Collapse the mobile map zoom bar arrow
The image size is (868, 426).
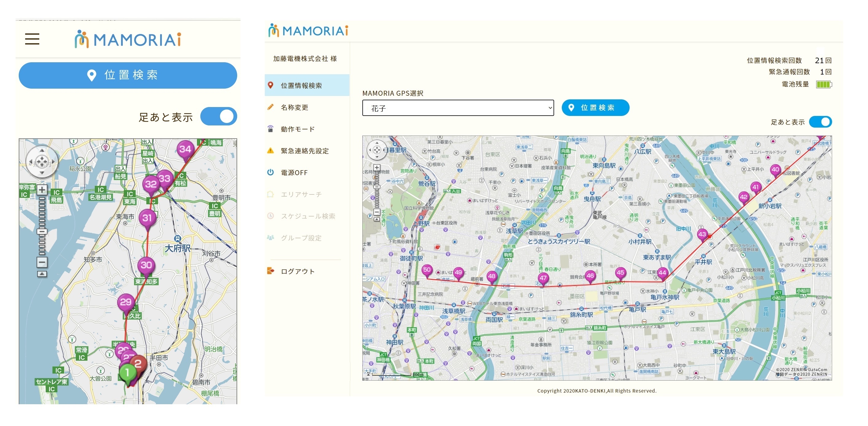pos(42,274)
